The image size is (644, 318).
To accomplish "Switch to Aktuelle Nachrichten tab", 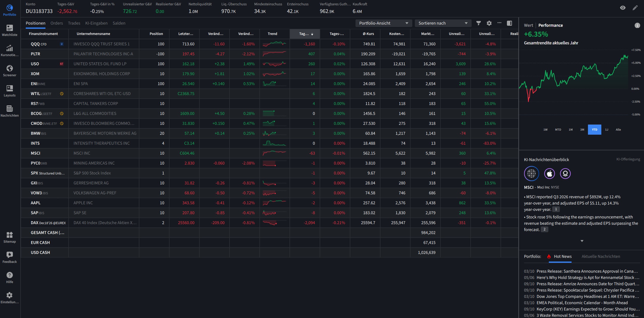I will tap(601, 256).
